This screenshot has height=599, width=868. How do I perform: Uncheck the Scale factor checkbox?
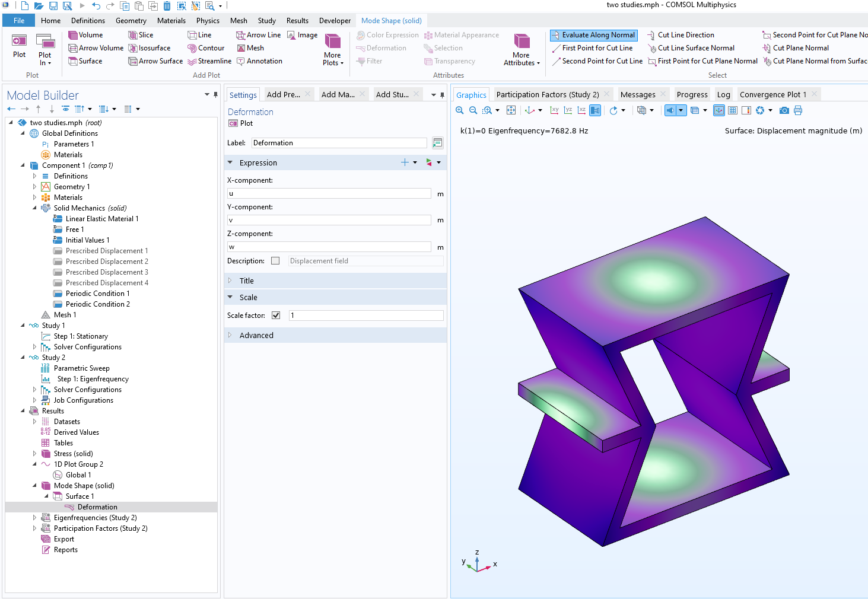[276, 316]
